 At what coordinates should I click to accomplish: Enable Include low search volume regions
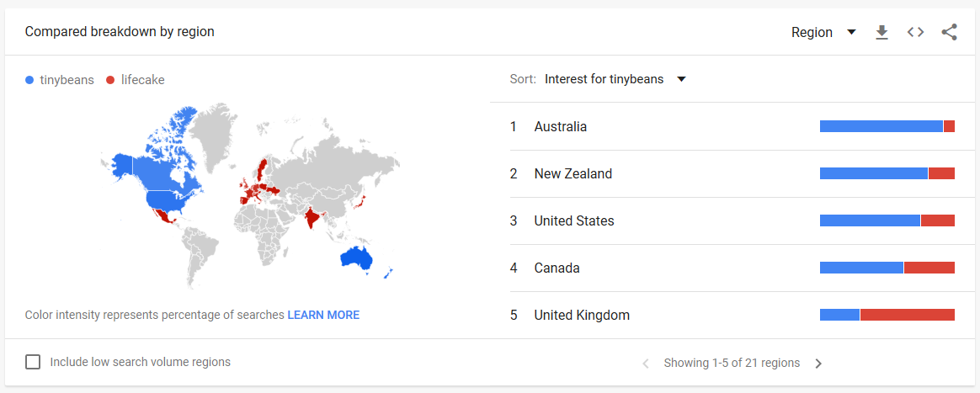tap(33, 362)
